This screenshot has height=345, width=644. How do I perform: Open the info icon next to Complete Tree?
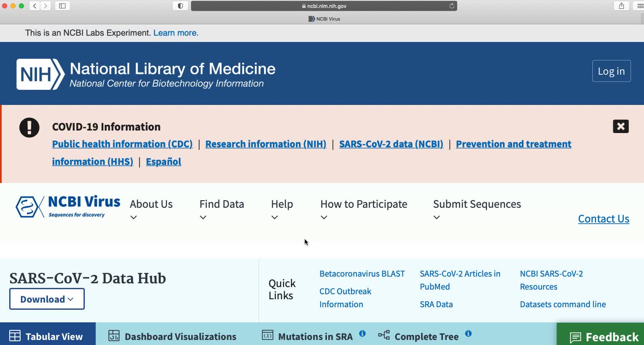[x=468, y=334]
